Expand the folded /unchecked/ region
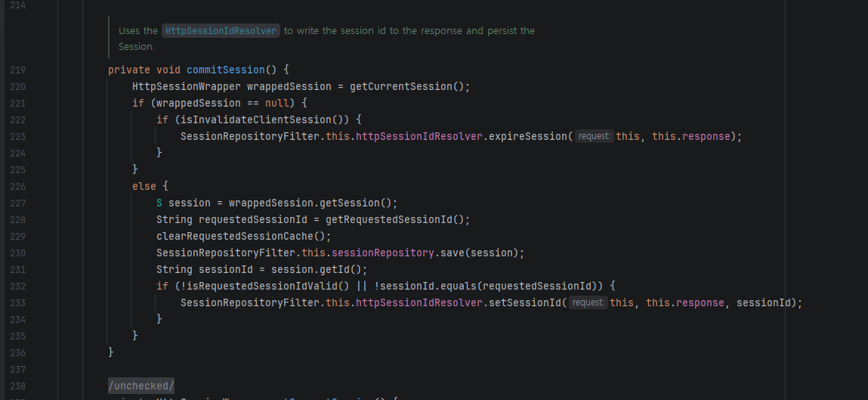 141,386
